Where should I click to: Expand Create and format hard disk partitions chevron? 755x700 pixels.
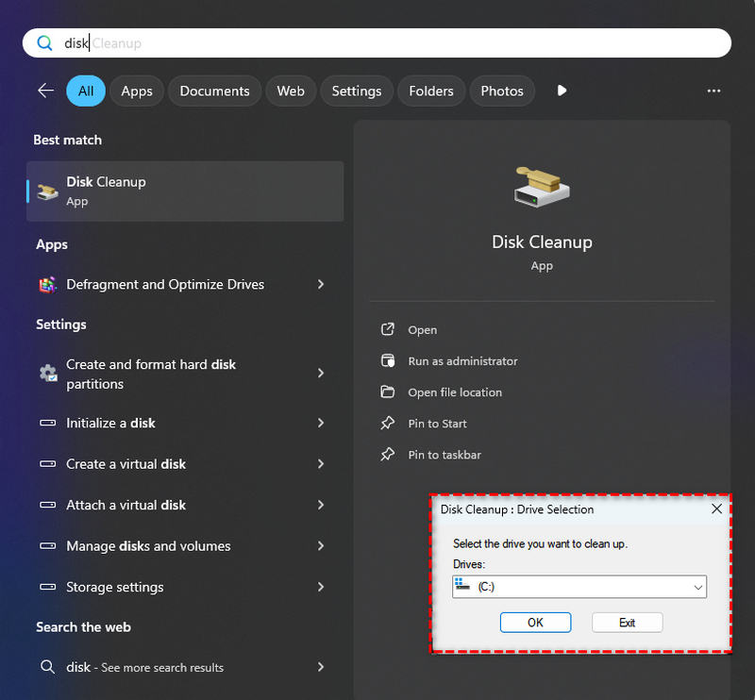pyautogui.click(x=321, y=373)
